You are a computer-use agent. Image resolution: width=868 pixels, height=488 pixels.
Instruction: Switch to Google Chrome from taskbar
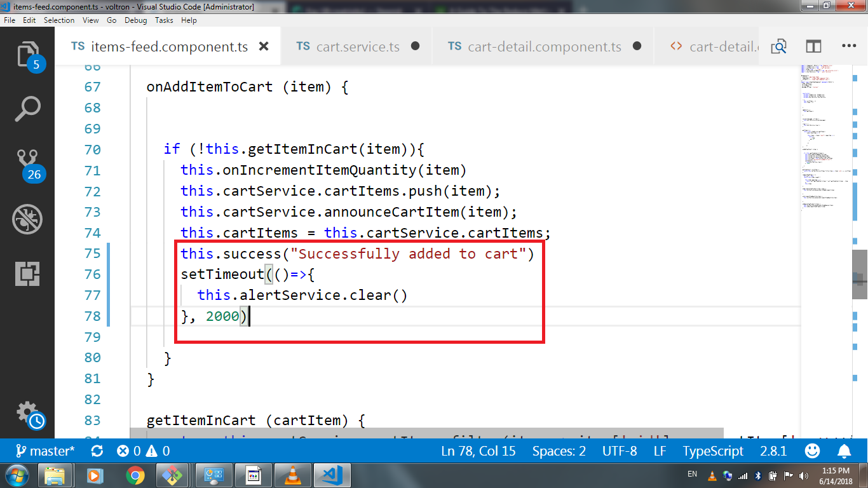pyautogui.click(x=135, y=475)
